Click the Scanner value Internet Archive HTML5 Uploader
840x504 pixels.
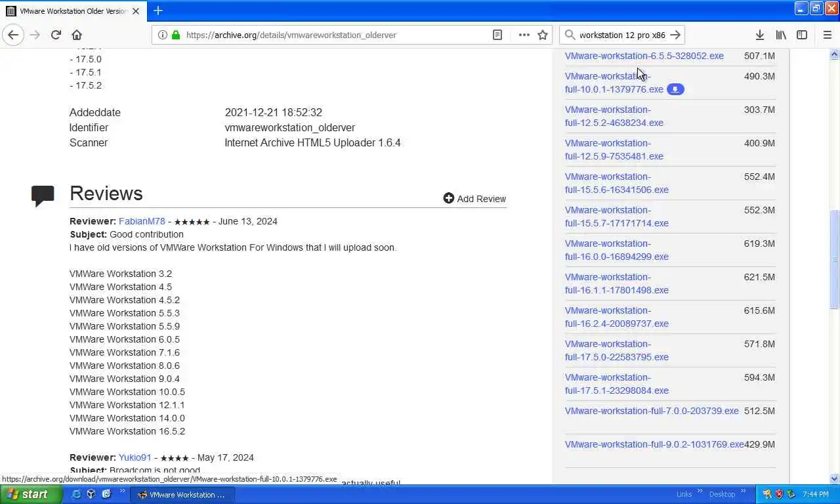click(312, 142)
